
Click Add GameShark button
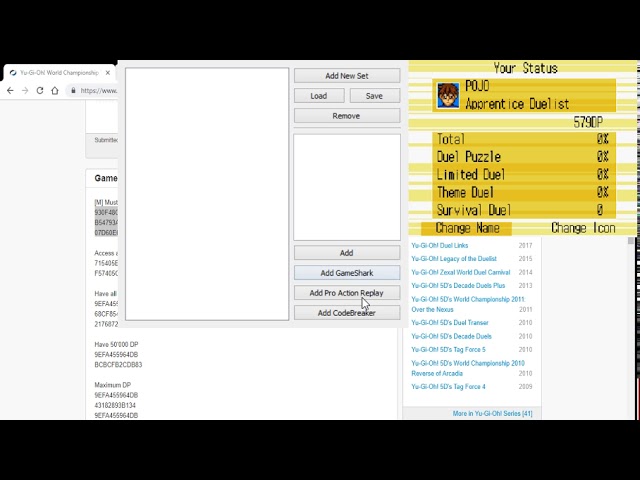point(347,273)
